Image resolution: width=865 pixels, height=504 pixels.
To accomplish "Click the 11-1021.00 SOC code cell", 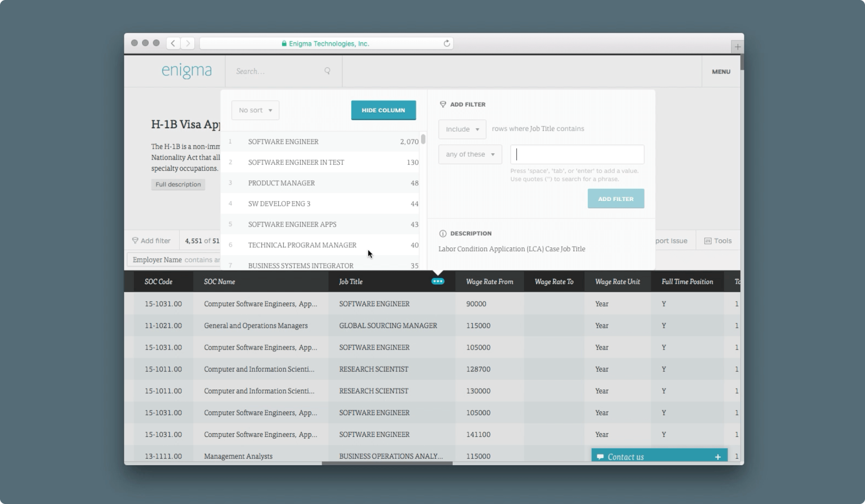I will [x=163, y=325].
